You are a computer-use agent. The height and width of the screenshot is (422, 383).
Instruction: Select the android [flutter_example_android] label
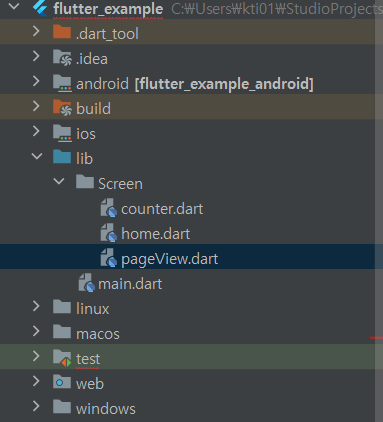(195, 84)
